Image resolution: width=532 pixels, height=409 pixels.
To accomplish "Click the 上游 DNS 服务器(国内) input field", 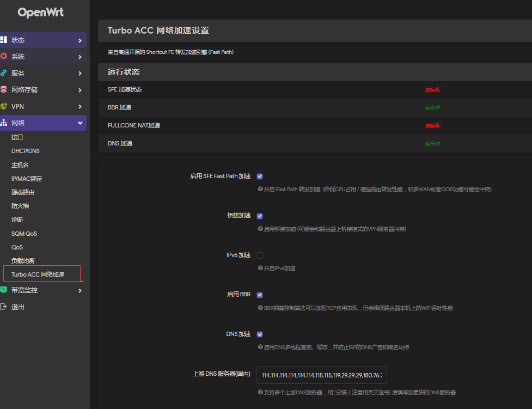I will coord(322,375).
